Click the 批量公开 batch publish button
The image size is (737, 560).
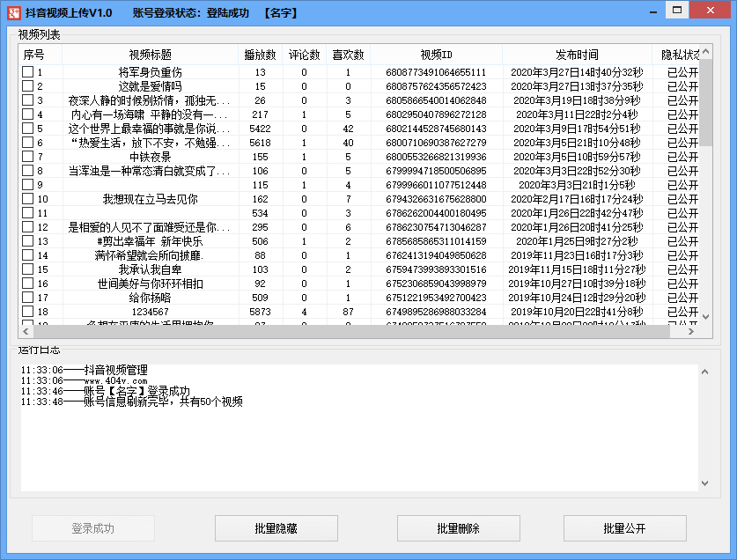pos(626,528)
